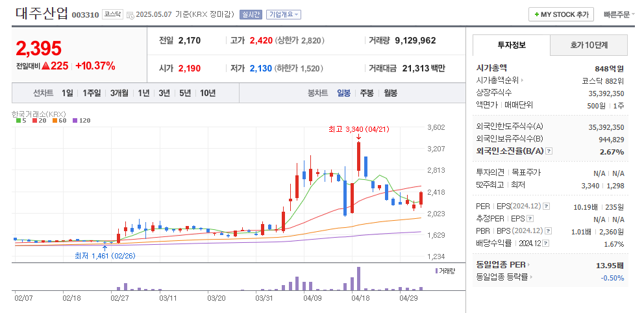Open the 빠른주문 dropdown

click(x=619, y=14)
